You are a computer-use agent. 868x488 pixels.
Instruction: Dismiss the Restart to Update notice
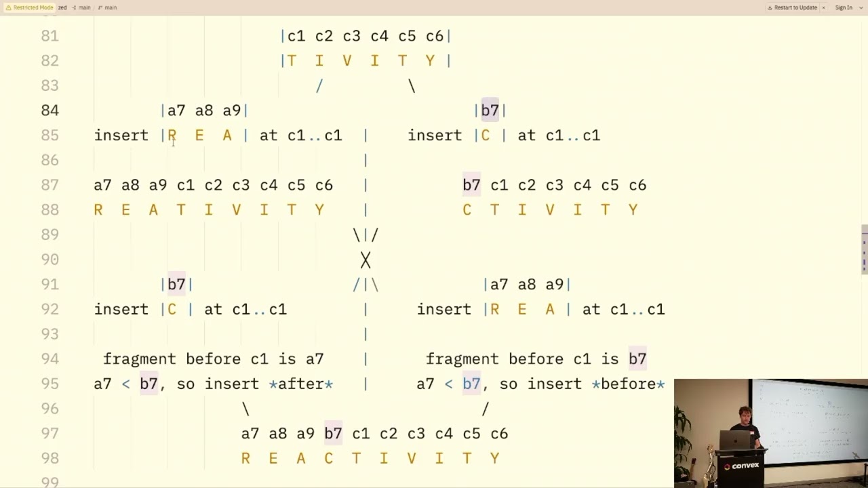(823, 7)
